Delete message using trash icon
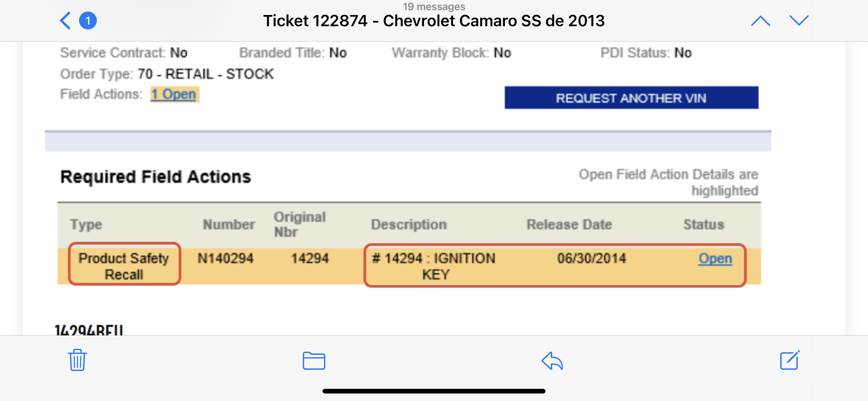 pyautogui.click(x=77, y=360)
